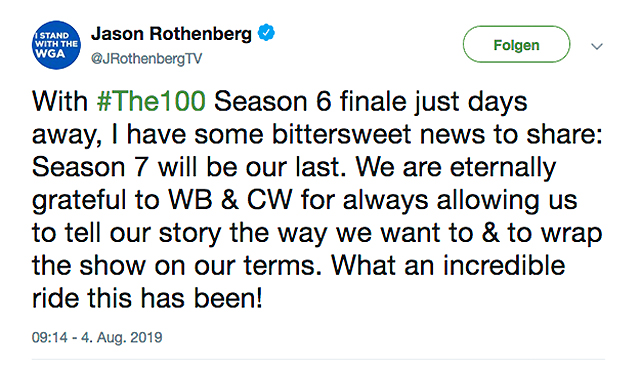The height and width of the screenshot is (365, 640).
Task: Click the 'WB & CW' text in tweet
Action: pos(231,200)
